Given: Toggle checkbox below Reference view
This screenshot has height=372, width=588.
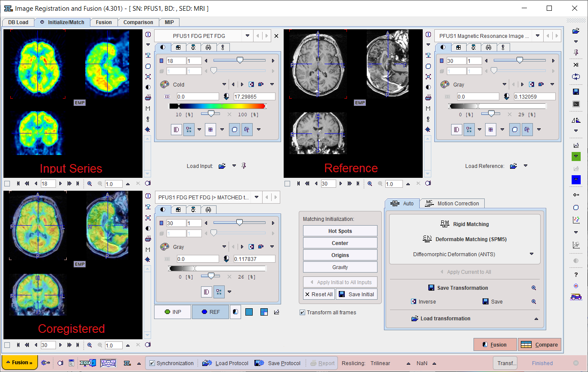Looking at the screenshot, I should pos(287,183).
